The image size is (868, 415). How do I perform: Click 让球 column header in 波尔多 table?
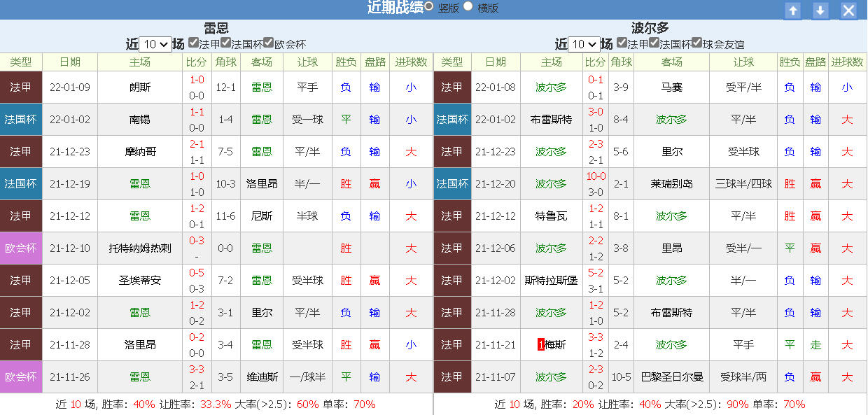pyautogui.click(x=743, y=62)
